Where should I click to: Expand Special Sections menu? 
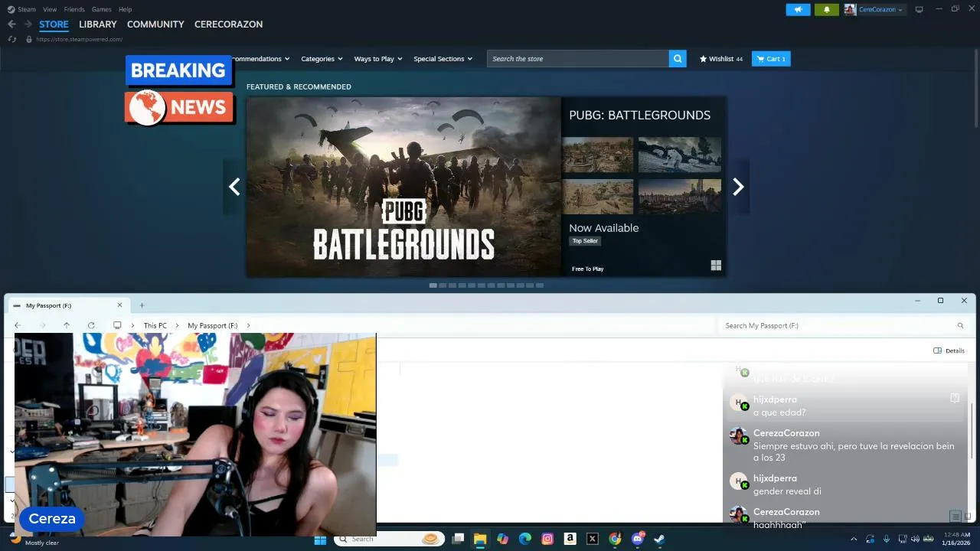click(x=443, y=59)
